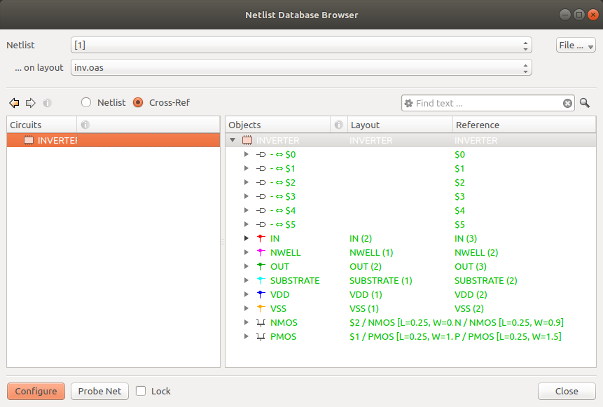Enable the Lock checkbox

(141, 391)
